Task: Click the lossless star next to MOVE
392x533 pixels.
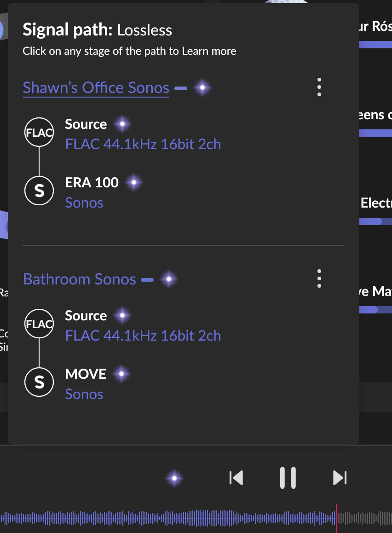Action: (x=121, y=374)
